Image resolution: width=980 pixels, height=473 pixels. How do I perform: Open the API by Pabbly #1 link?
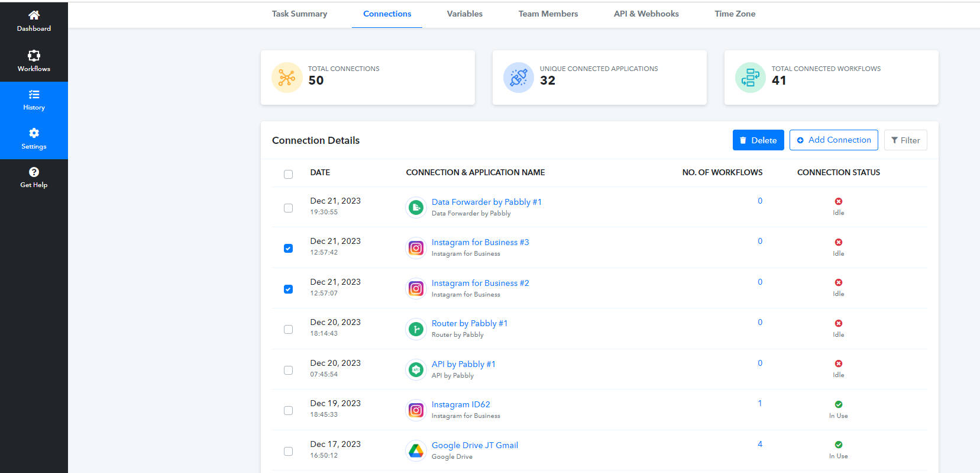tap(464, 364)
